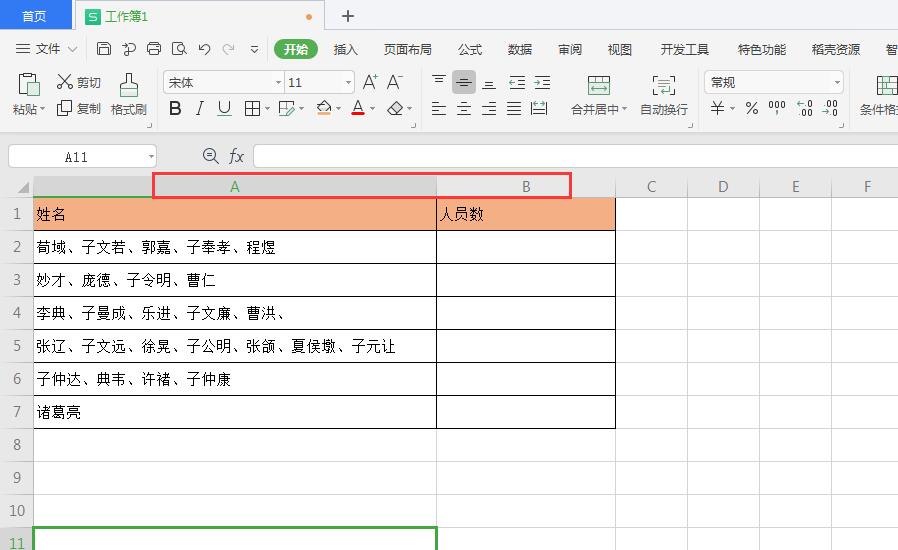The image size is (898, 550).
Task: Switch to the 页面布局 ribbon tab
Action: [408, 49]
